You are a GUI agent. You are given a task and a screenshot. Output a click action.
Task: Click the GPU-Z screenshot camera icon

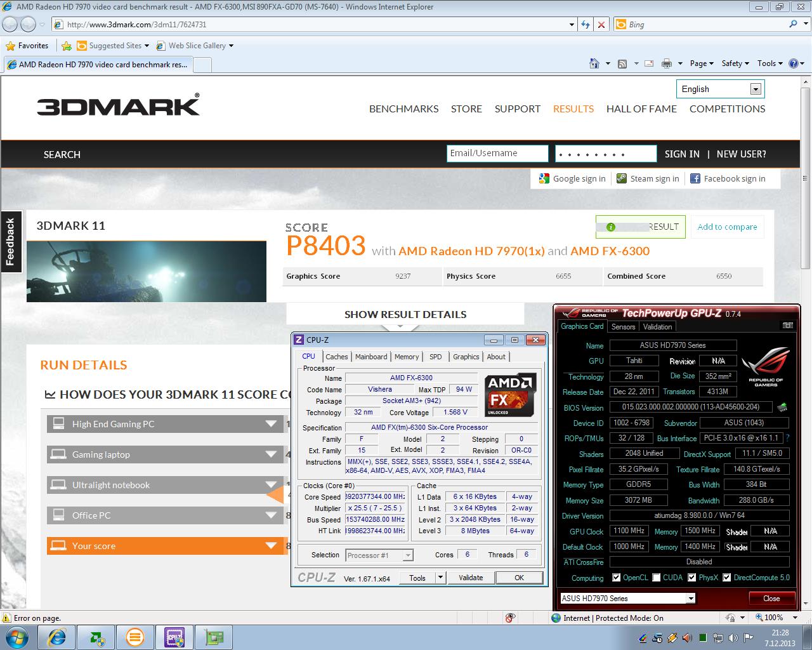(x=788, y=326)
